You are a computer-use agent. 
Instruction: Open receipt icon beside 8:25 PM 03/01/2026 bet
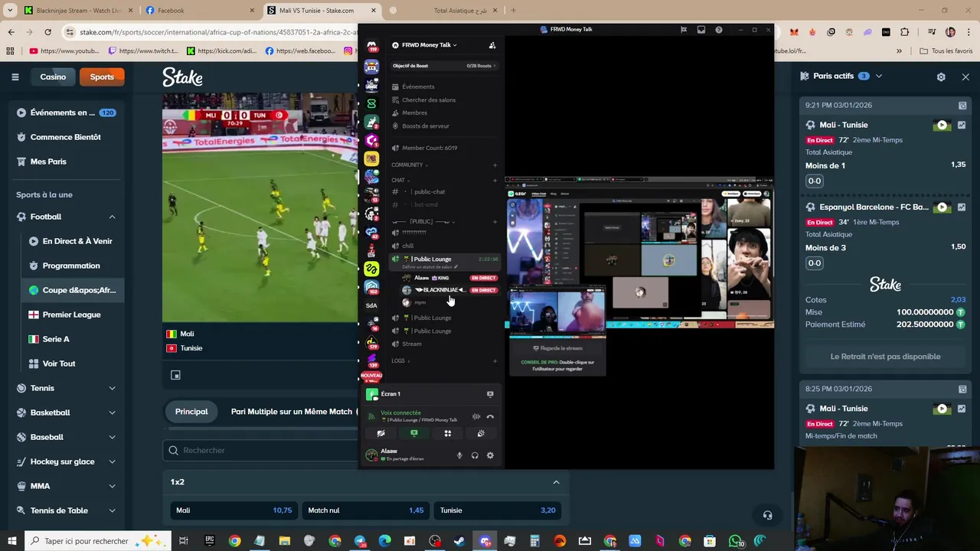[x=962, y=389]
